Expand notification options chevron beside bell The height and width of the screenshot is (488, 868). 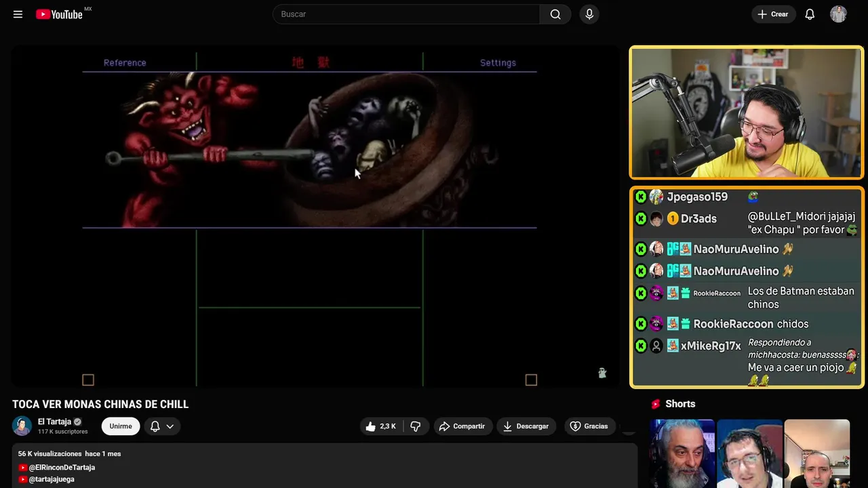click(x=170, y=426)
